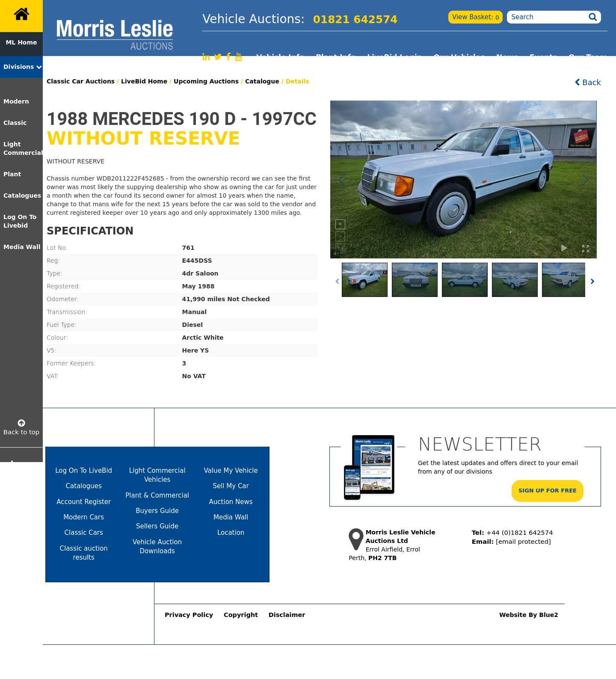Click the Back to top arrow icon
The width and height of the screenshot is (616, 679).
pos(21,423)
